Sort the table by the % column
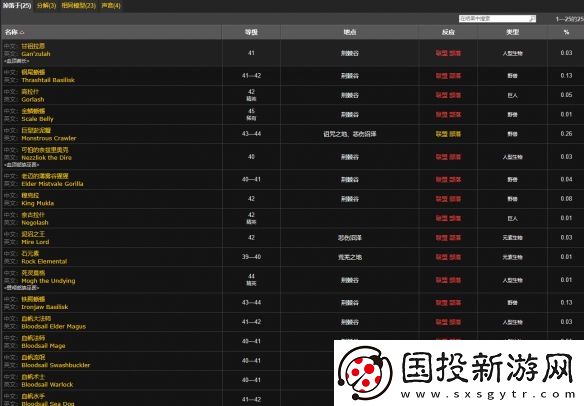The height and width of the screenshot is (406, 584). point(566,32)
